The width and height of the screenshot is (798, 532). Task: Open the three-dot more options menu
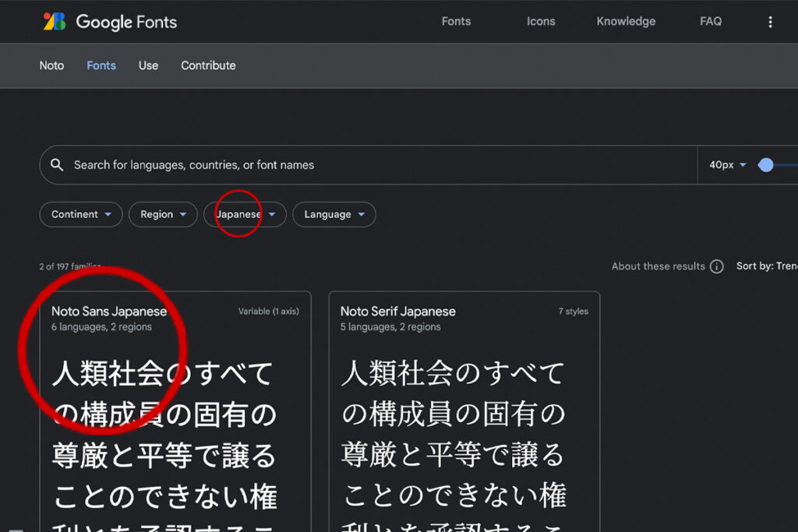click(770, 22)
